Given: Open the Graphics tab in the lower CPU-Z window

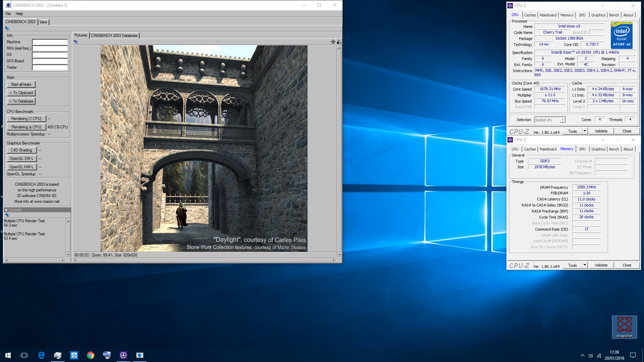Looking at the screenshot, I should [x=598, y=149].
